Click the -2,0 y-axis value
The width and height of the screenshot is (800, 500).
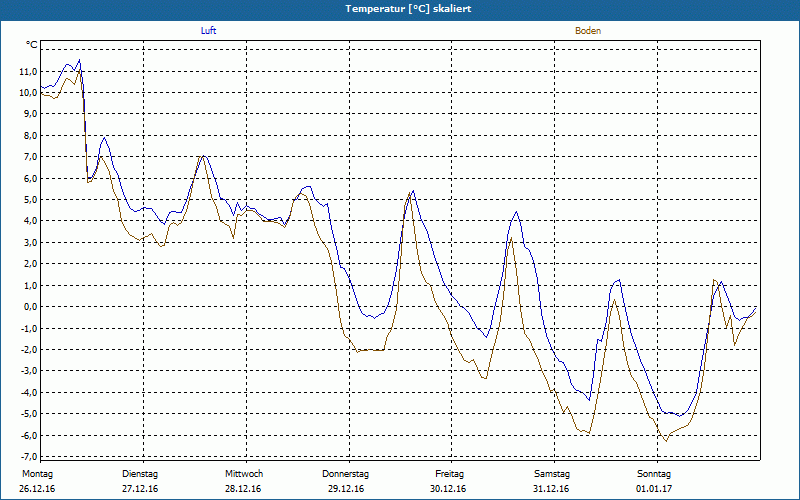click(29, 350)
